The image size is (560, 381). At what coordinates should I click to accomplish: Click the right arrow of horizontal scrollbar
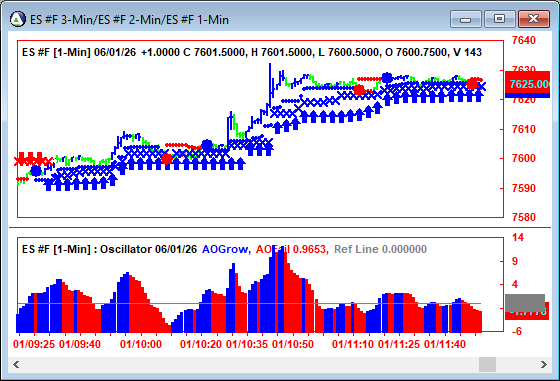pyautogui.click(x=544, y=365)
